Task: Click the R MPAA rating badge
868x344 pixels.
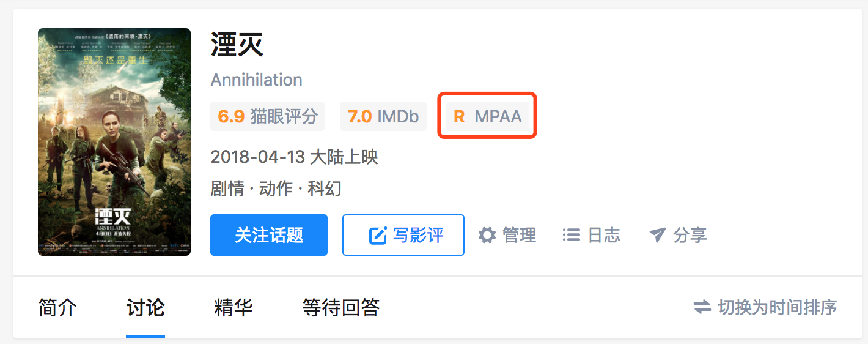Action: coord(487,116)
